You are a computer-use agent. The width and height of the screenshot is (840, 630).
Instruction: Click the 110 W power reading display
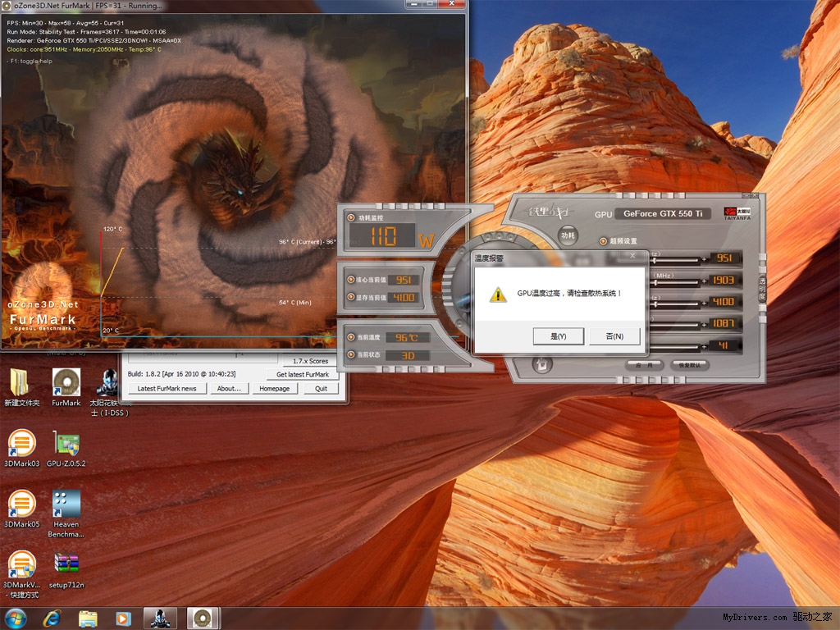382,236
